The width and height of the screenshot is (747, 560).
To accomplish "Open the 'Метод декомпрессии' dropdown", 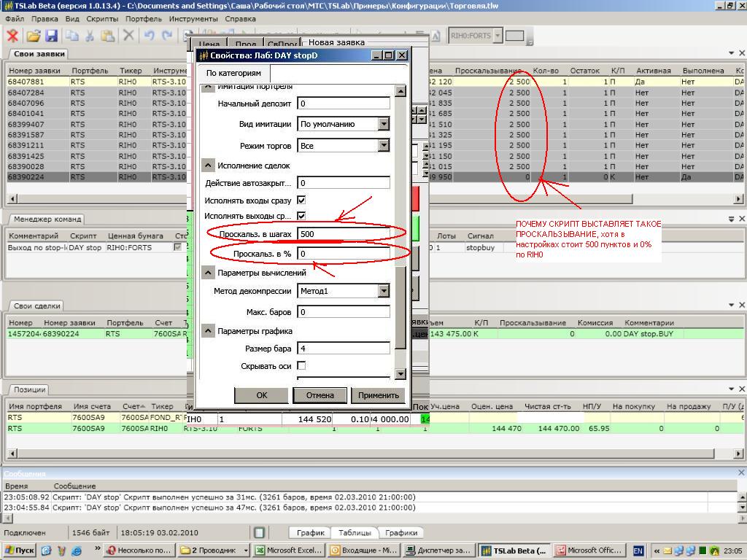I will (383, 291).
